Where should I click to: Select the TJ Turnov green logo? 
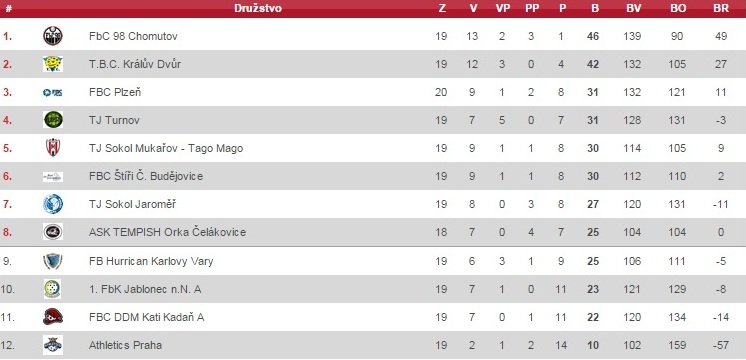click(53, 119)
